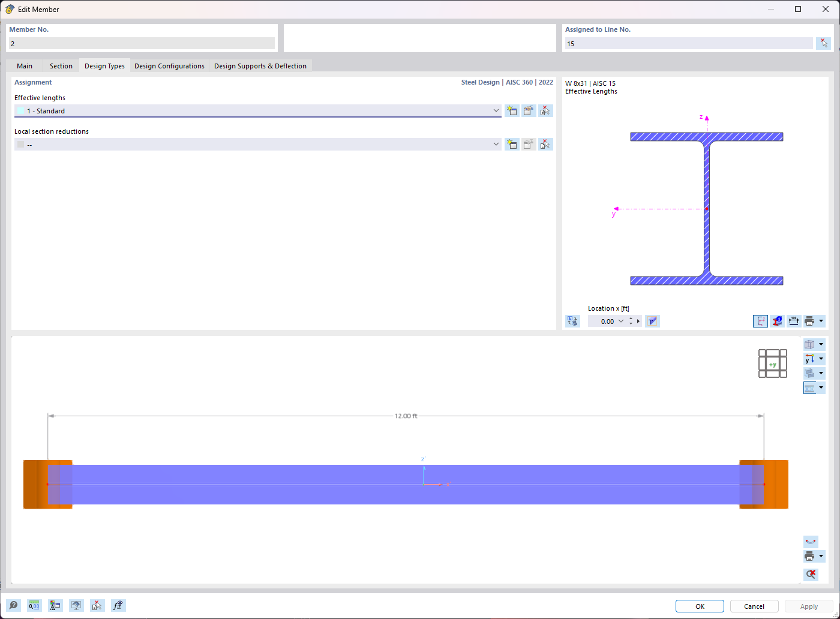Click the fx formula view icon

(x=118, y=606)
